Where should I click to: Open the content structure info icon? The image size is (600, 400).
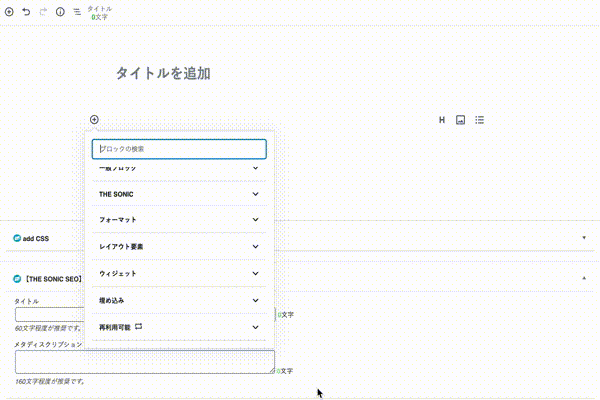pos(60,12)
